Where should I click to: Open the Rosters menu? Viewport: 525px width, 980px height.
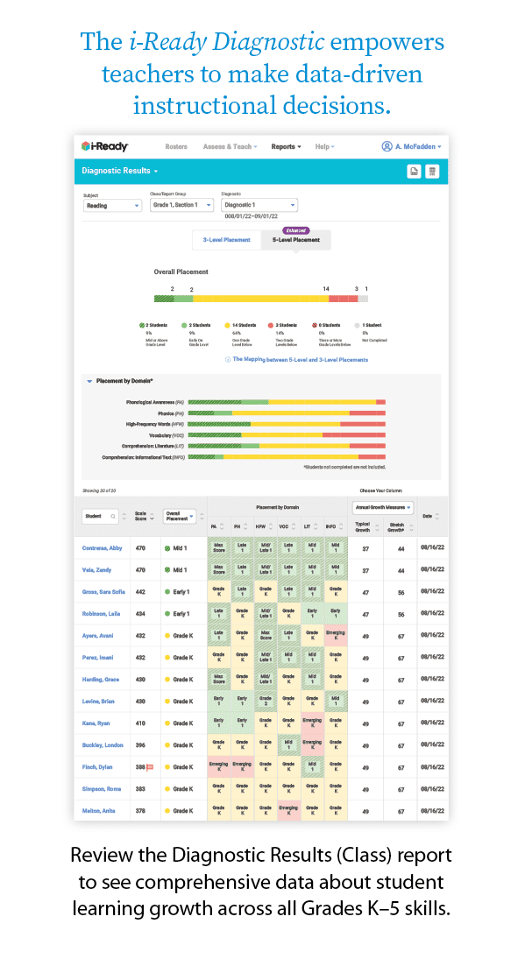coord(176,147)
